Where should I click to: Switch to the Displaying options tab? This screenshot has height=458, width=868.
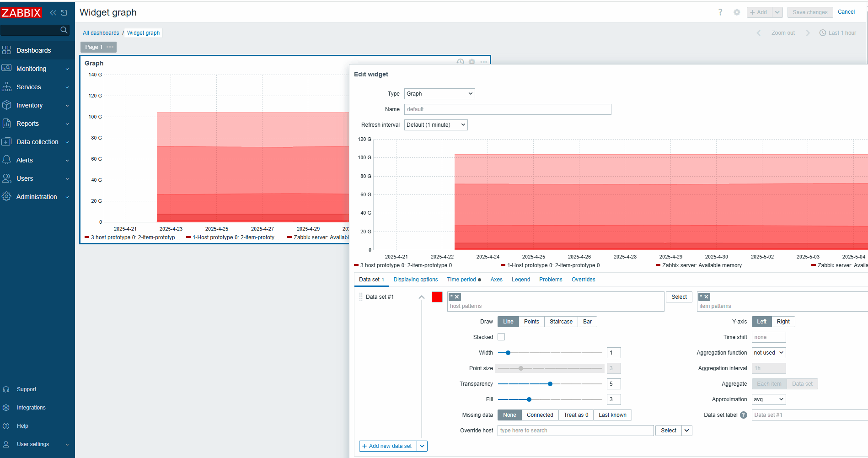pyautogui.click(x=415, y=280)
